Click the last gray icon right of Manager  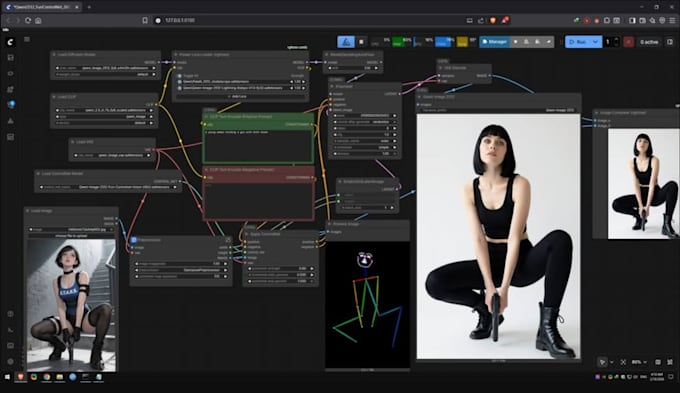[x=548, y=42]
